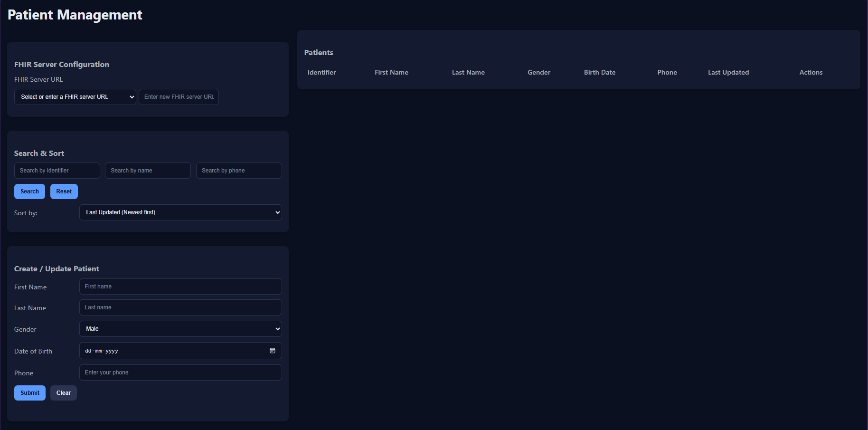Open the Gender dropdown in the patient form
Screen dimensions: 868x430
[180, 329]
